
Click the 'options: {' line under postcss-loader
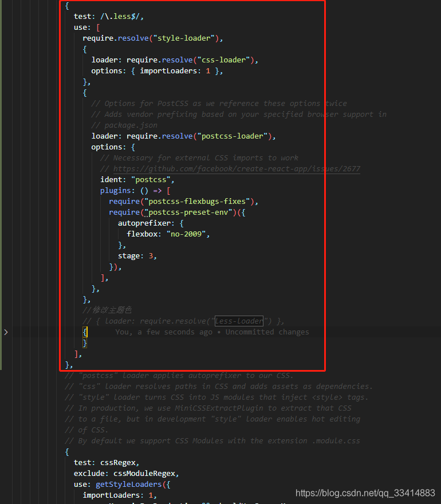[113, 147]
